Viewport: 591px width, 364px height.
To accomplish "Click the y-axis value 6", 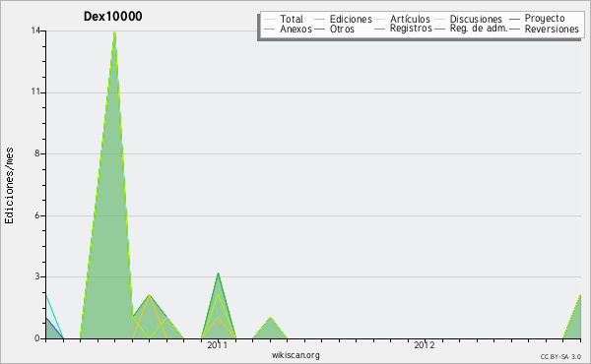I will click(x=37, y=215).
